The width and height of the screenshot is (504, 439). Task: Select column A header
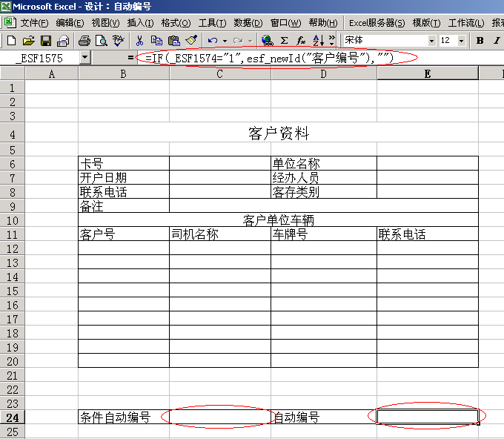(51, 74)
